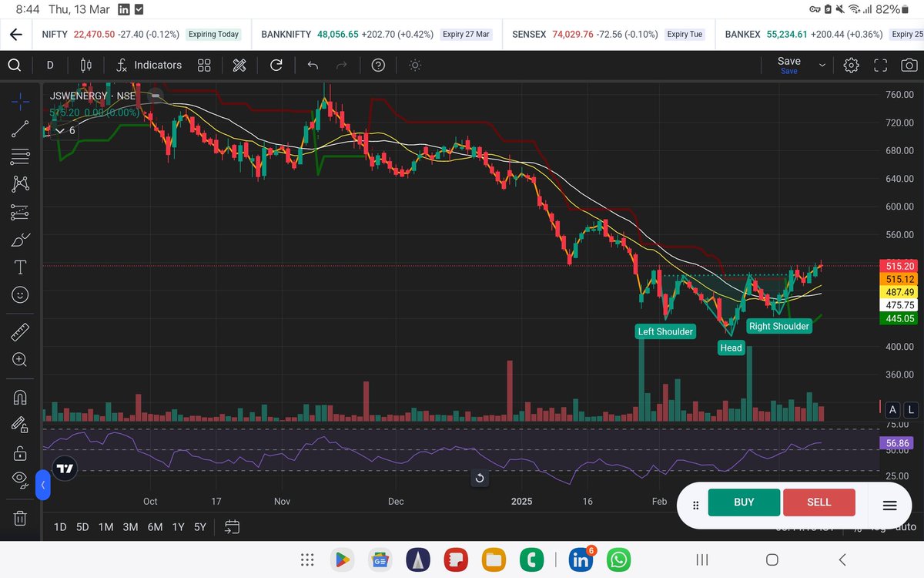Select the Text annotation tool
The width and height of the screenshot is (924, 578).
[x=21, y=267]
